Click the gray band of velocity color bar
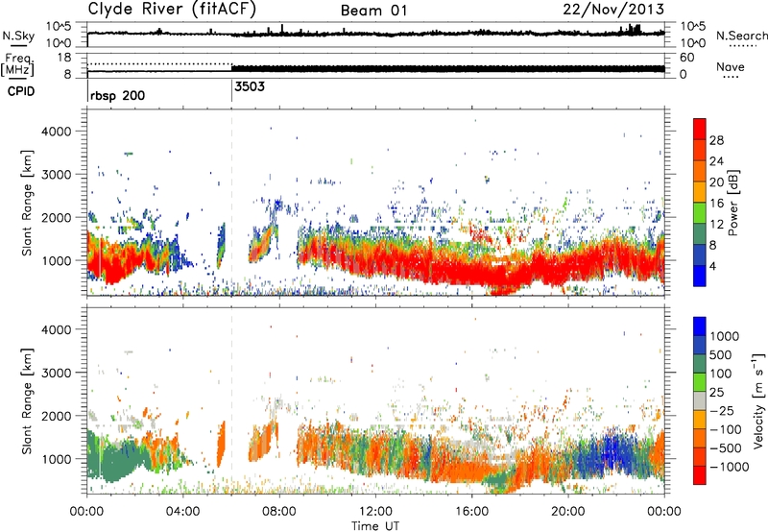Viewport: 768px width, 532px height. click(700, 400)
